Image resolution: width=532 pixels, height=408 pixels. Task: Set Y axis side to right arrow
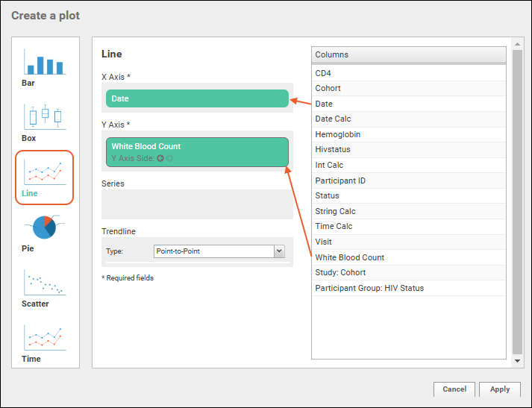tap(169, 158)
